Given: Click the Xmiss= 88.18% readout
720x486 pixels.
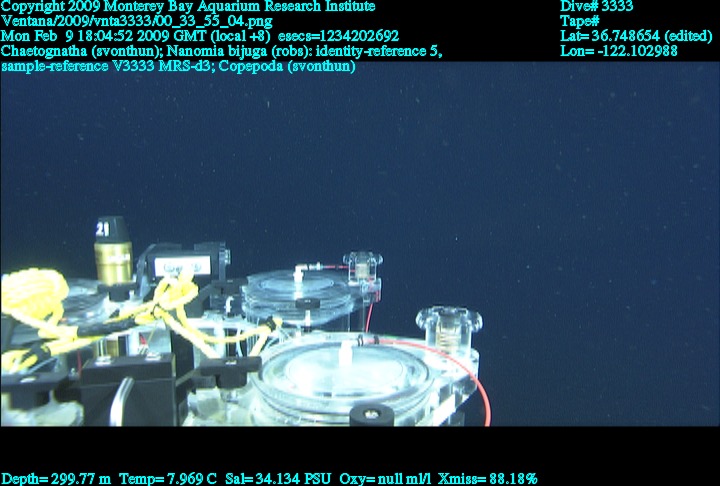Looking at the screenshot, I should (488, 478).
